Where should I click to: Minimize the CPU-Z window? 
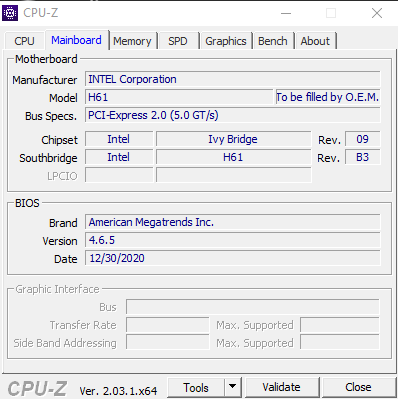point(286,13)
